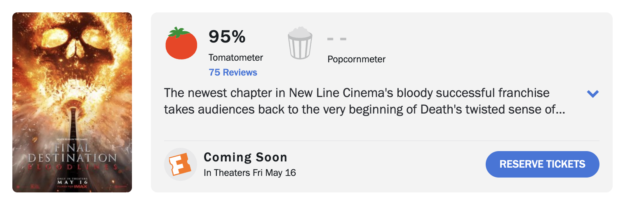The image size is (644, 218).
Task: Click the empty Popcornmeter score dashes
Action: tap(336, 39)
